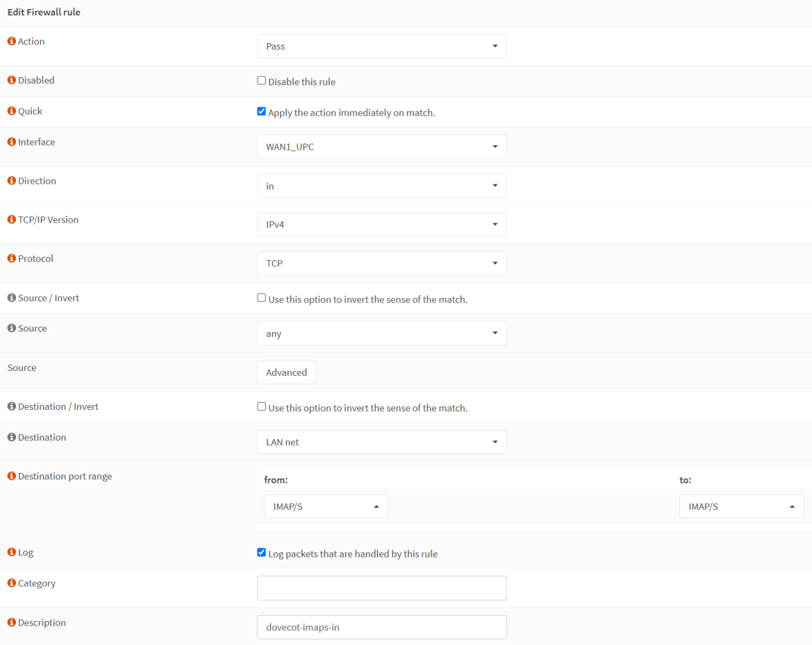Click the info icon beside Destination port range
Screen dimensions: 812x645
coord(12,476)
